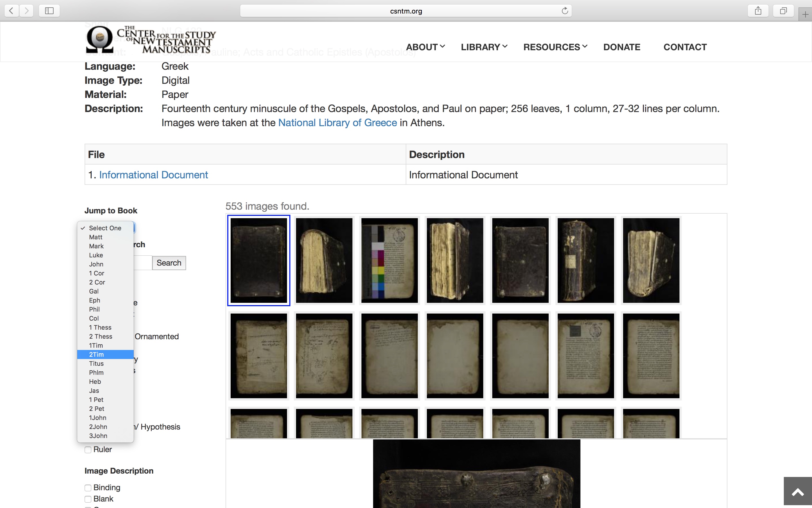Select highlighted 2Tim option

[105, 354]
